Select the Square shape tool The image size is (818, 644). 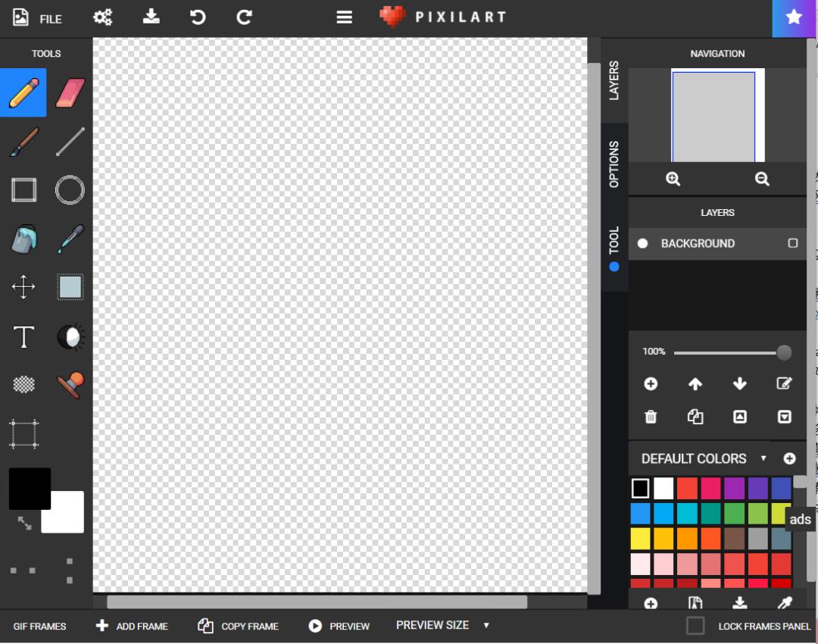[23, 190]
